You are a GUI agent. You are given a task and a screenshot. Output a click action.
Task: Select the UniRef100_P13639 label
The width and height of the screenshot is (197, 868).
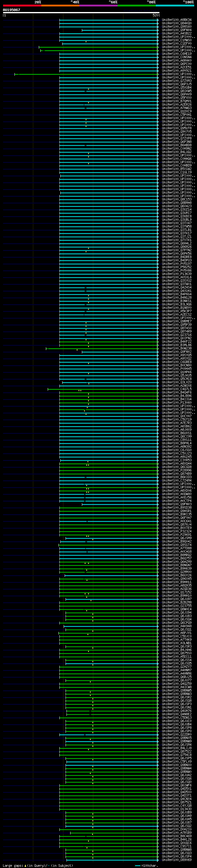pos(177,274)
